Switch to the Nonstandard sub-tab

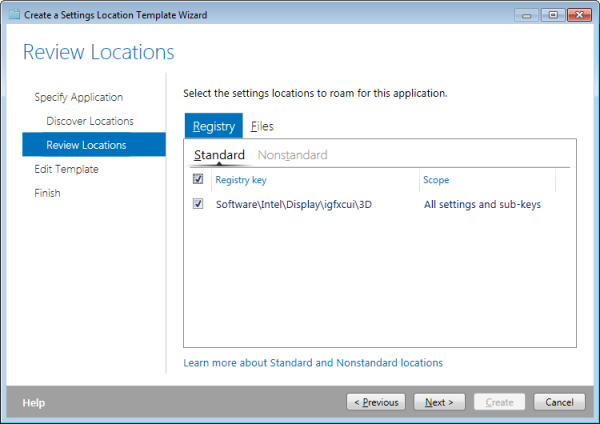tap(292, 155)
